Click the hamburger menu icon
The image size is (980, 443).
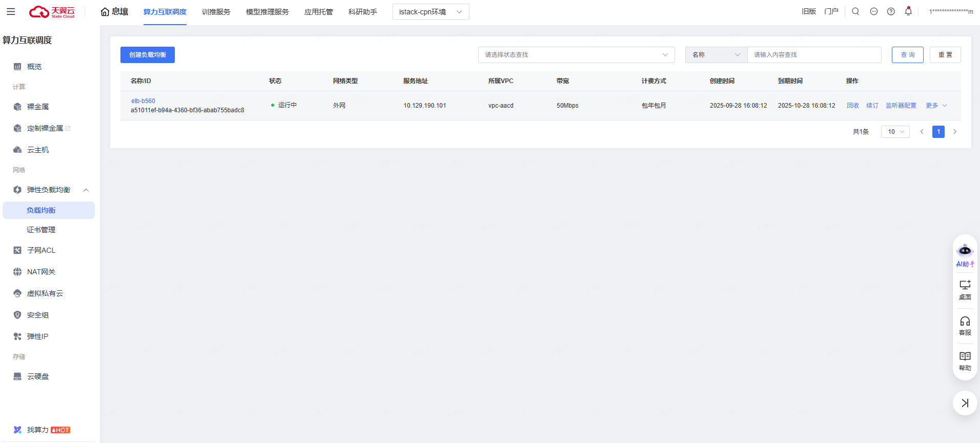11,12
